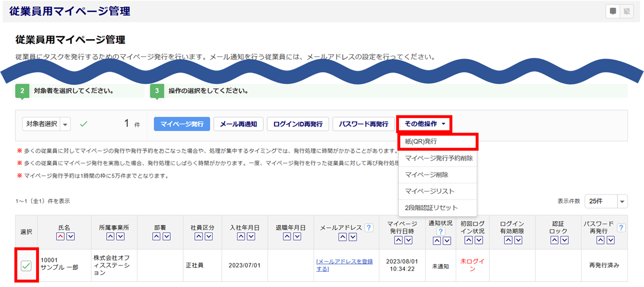This screenshot has width=644, height=287.
Task: Sort マイページ発行日時 column descending
Action: point(408,240)
